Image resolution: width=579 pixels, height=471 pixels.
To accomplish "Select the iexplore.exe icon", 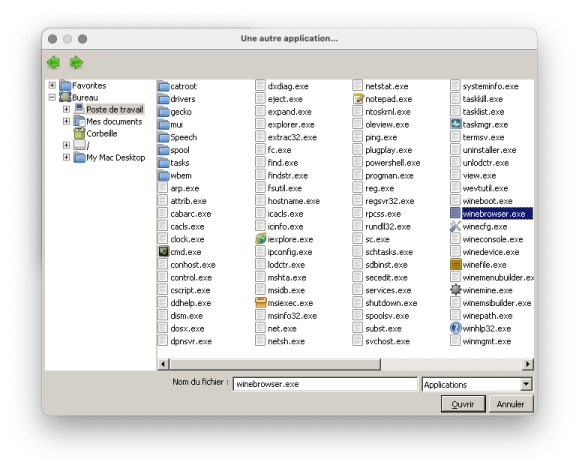I will (x=261, y=239).
